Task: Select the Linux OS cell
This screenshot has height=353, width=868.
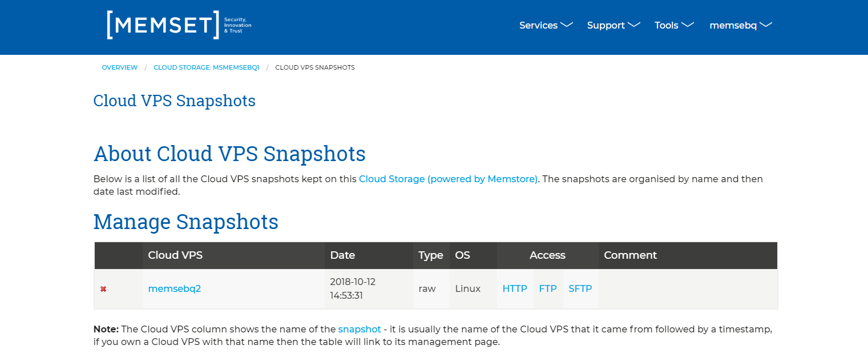Action: (x=473, y=289)
